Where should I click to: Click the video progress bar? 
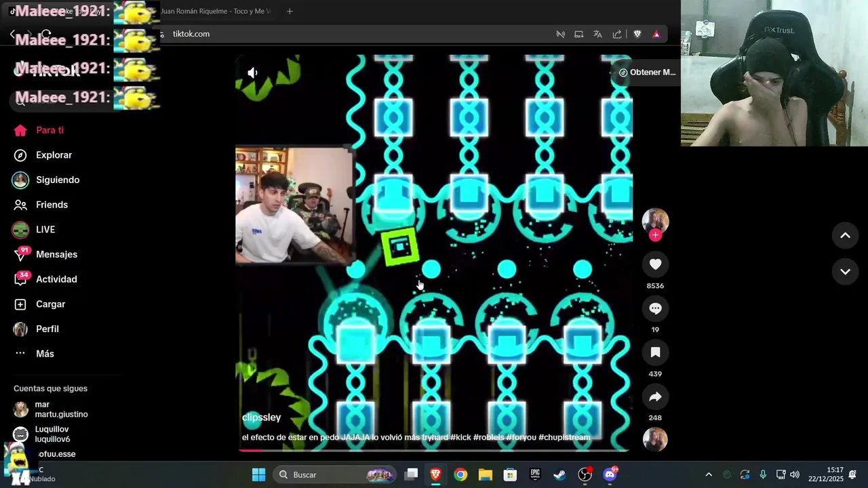(x=434, y=449)
